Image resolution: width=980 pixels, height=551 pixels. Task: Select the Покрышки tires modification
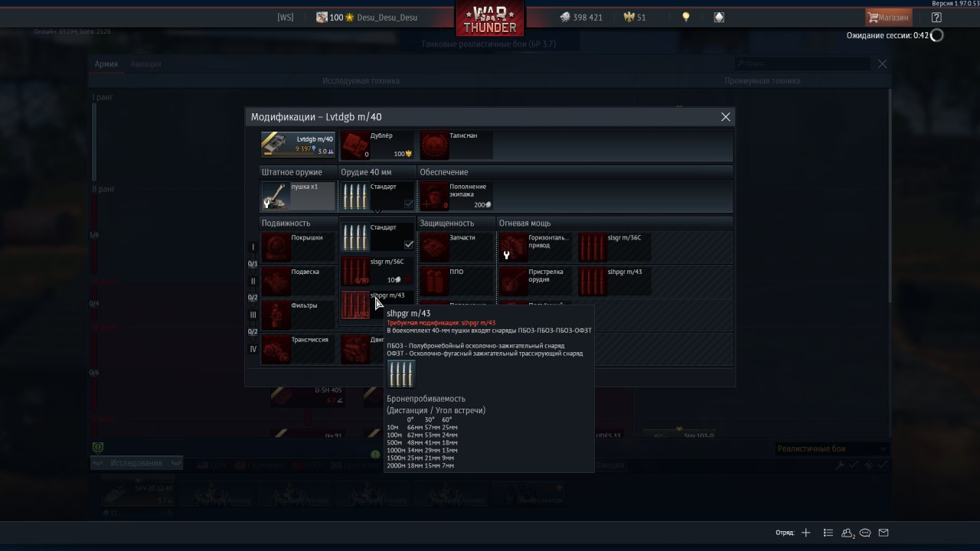pyautogui.click(x=298, y=247)
